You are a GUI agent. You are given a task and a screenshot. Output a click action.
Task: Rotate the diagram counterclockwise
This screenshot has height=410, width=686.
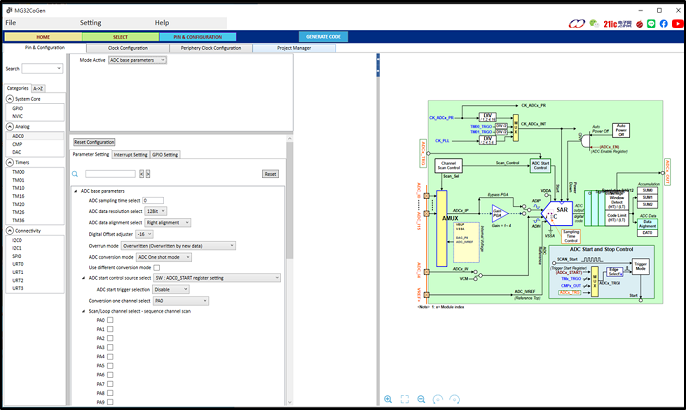[x=439, y=399]
